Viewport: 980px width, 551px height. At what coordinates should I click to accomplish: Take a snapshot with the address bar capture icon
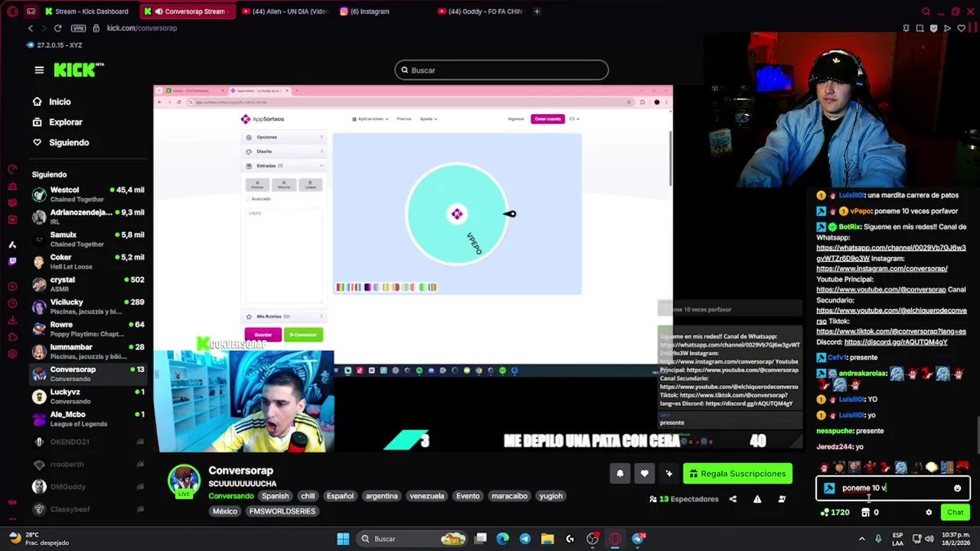(x=920, y=28)
